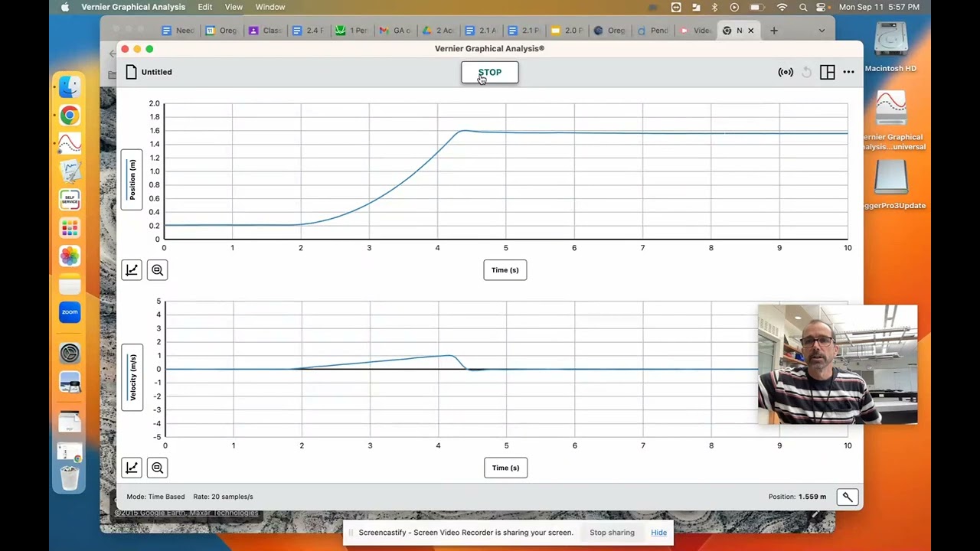Switch to the 'Pend' browser tab
980x551 pixels.
point(652,31)
